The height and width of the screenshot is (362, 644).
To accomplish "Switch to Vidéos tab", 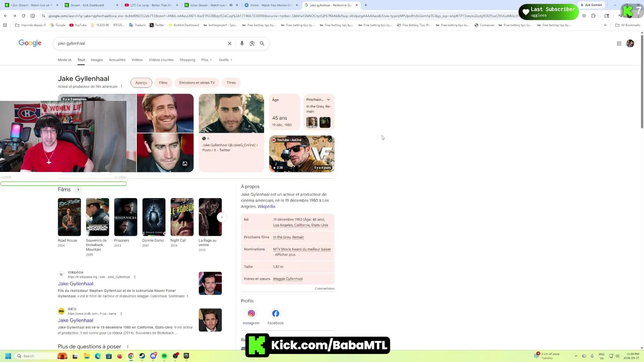I will click(137, 60).
